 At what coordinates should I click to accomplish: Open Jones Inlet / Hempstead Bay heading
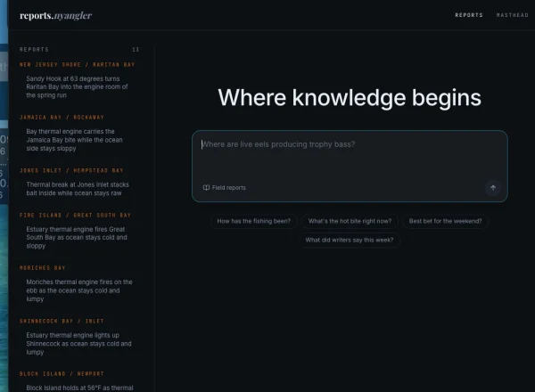point(71,170)
